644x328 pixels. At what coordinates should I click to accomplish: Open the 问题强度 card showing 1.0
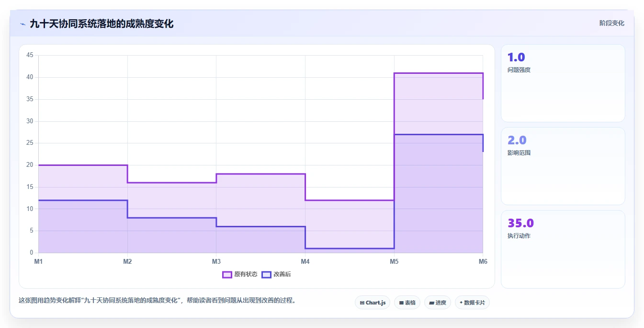coord(563,83)
